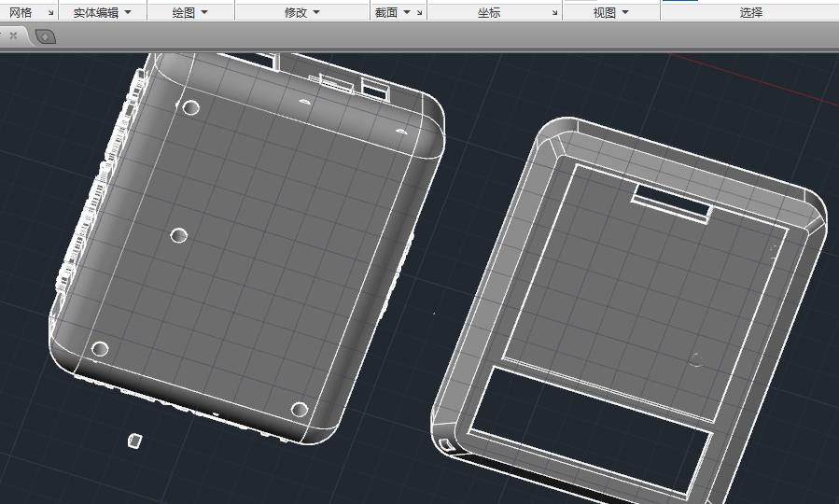
Task: Open the 截面 panel dialog launcher arrow
Action: [x=420, y=12]
